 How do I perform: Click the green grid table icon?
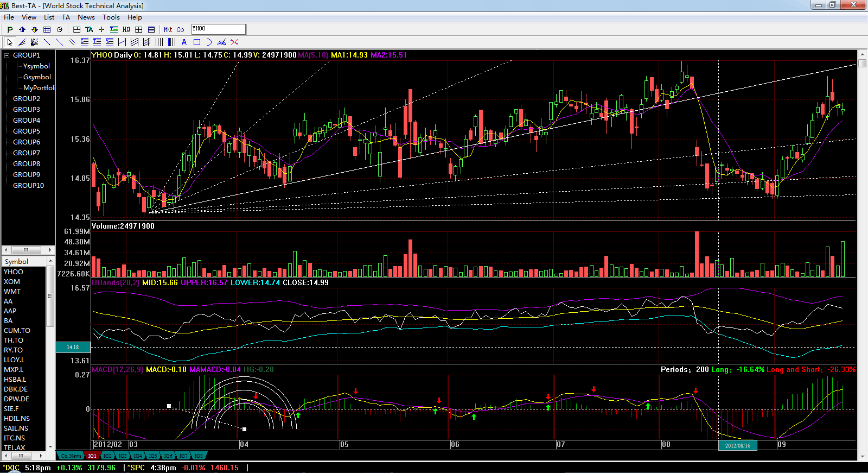[x=47, y=29]
